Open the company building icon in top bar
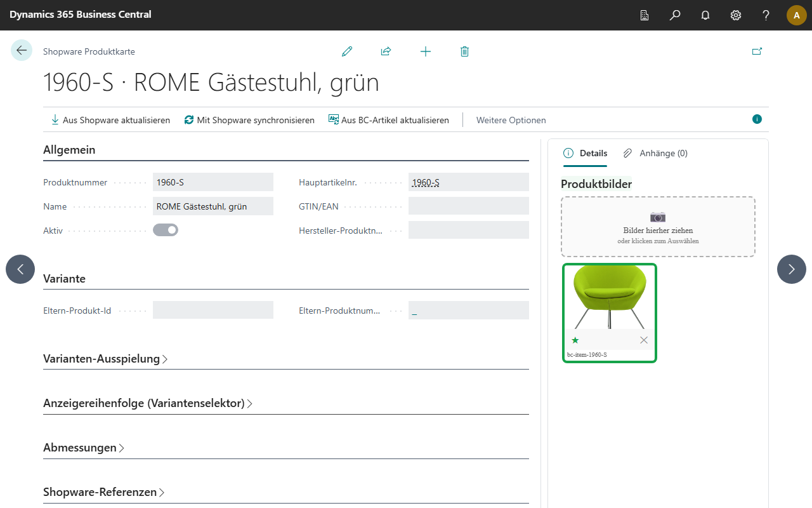 645,15
